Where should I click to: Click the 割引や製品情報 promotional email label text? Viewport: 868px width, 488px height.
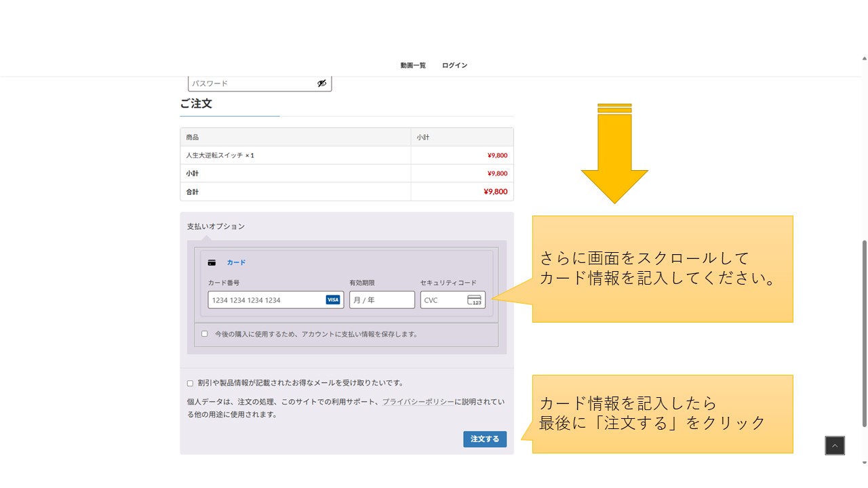(x=300, y=383)
